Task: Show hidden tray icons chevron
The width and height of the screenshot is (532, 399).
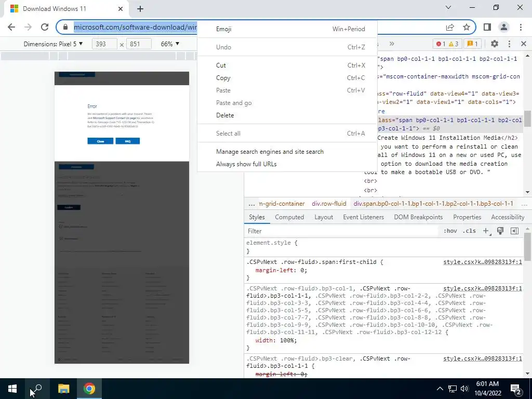Action: 440,389
